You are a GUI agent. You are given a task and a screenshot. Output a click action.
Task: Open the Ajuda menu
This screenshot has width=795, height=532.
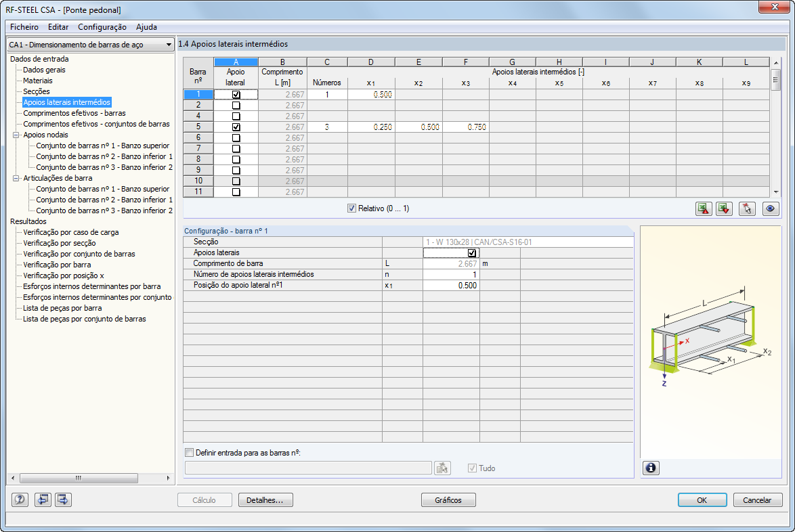(146, 27)
